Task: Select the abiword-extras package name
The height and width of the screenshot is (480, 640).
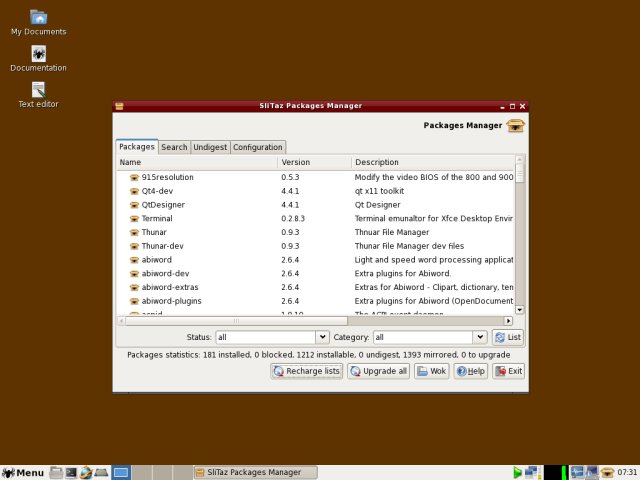Action: pos(170,287)
